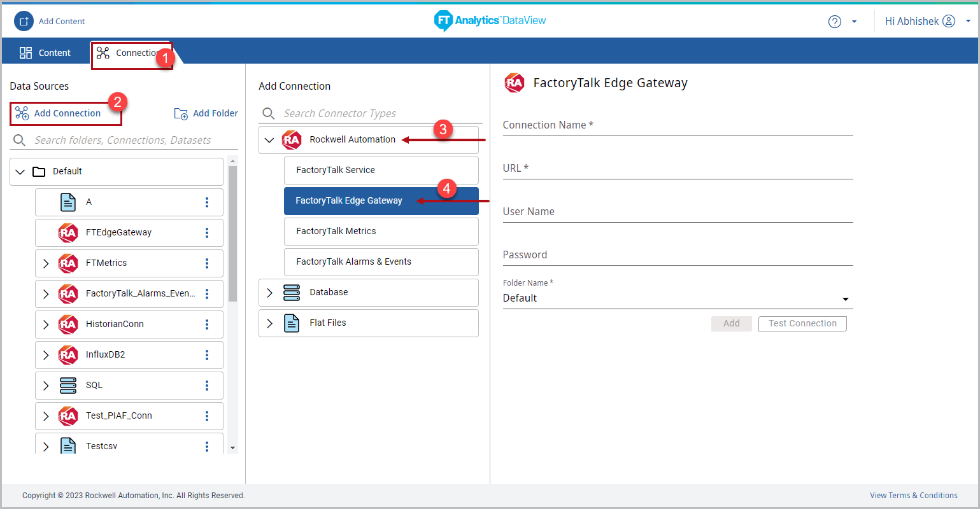
Task: Expand the InfluxDB2 connection
Action: coord(46,355)
